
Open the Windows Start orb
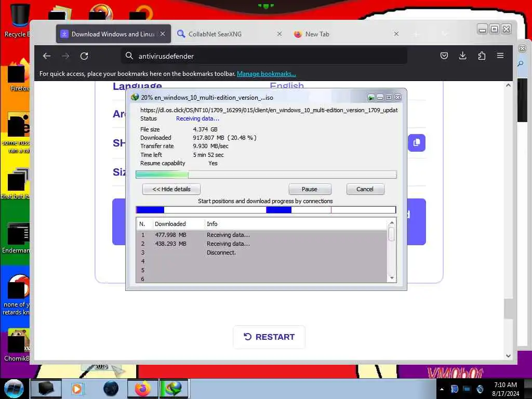pos(14,389)
